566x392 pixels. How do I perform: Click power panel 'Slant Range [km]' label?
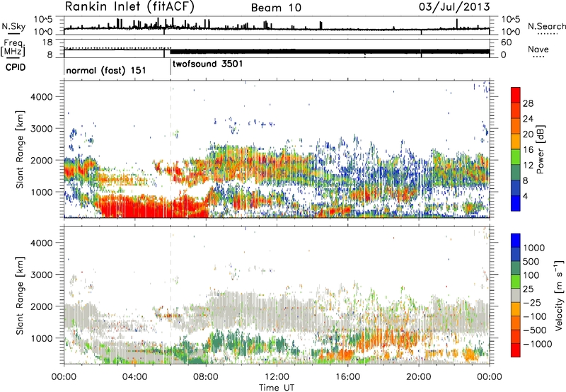(20, 149)
